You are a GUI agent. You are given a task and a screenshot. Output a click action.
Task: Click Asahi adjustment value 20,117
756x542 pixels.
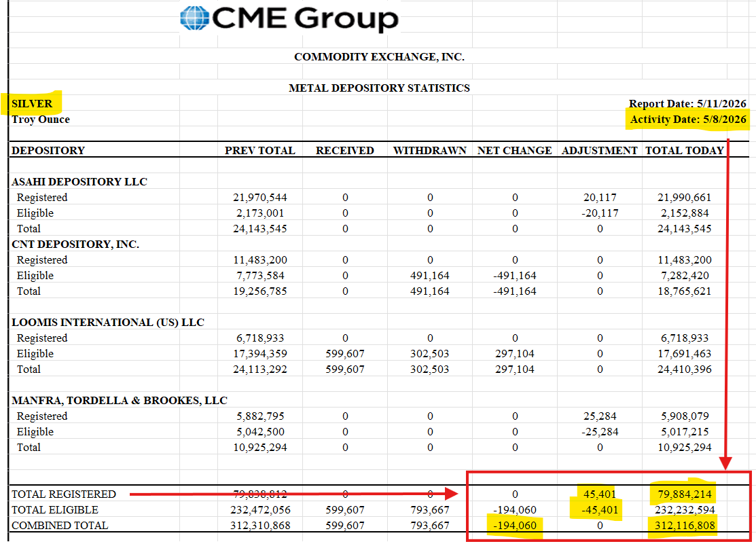pos(599,198)
